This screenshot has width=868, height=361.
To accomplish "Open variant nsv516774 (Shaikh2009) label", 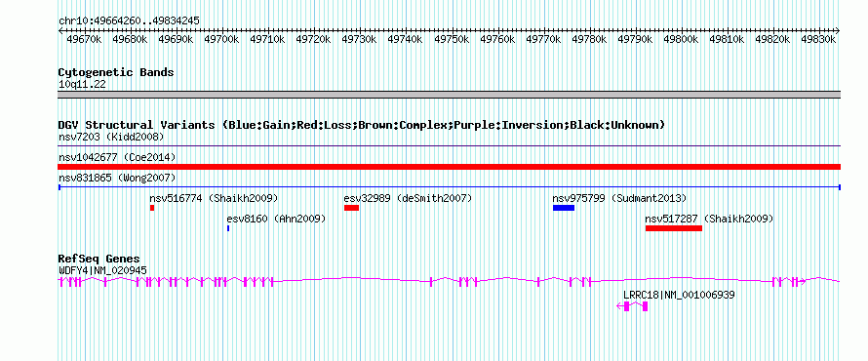I will [214, 198].
